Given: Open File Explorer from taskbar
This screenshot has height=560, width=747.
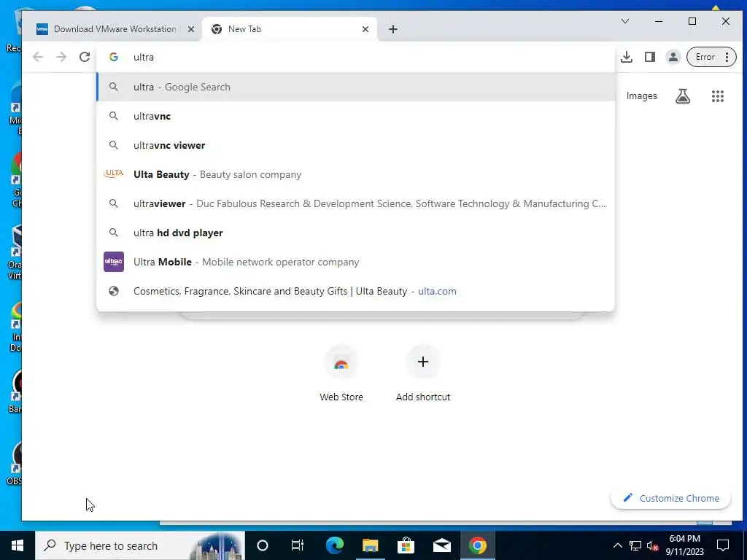Looking at the screenshot, I should (370, 545).
